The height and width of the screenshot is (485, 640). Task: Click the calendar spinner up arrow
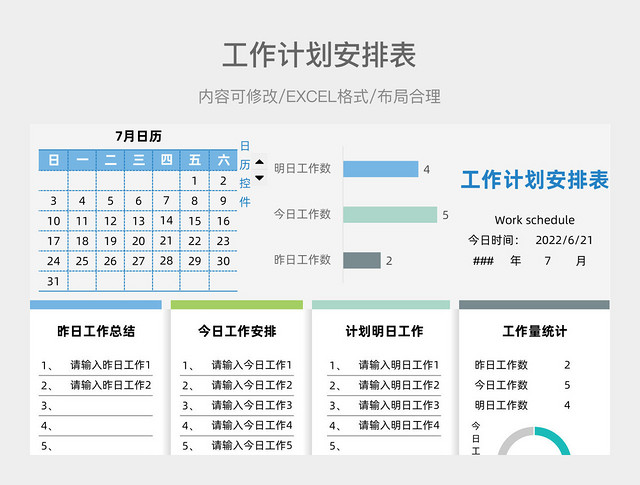[259, 162]
